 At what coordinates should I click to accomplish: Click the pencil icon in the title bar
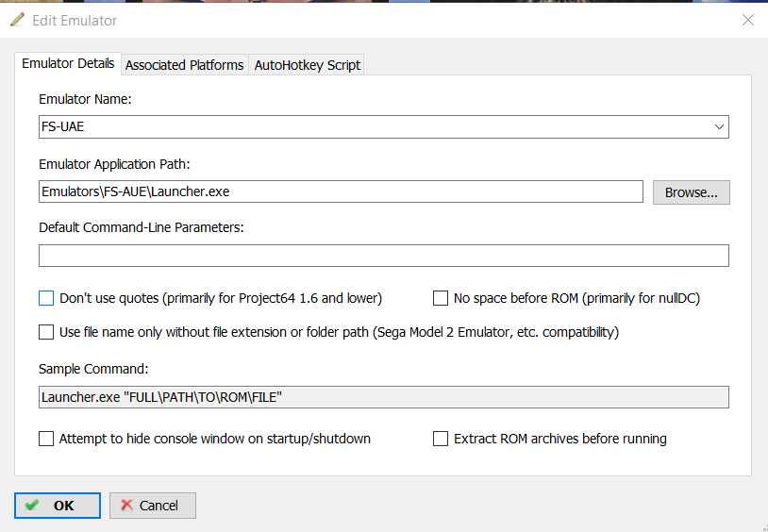17,20
